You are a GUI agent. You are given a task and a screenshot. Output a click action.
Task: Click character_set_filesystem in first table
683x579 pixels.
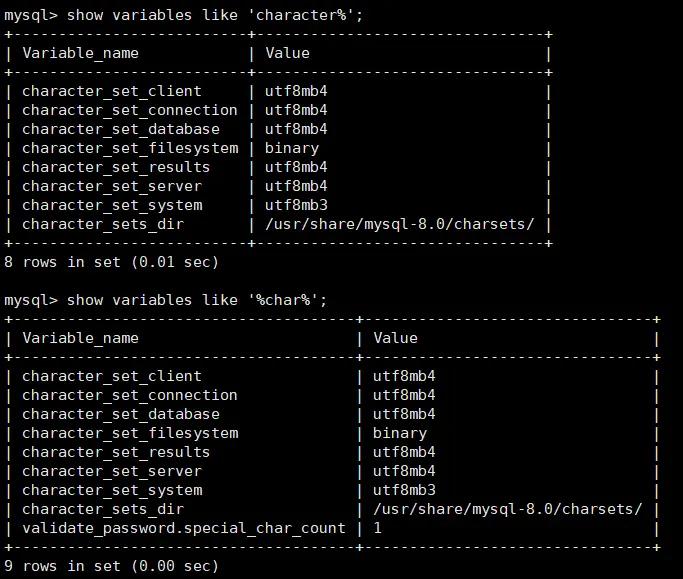click(129, 148)
